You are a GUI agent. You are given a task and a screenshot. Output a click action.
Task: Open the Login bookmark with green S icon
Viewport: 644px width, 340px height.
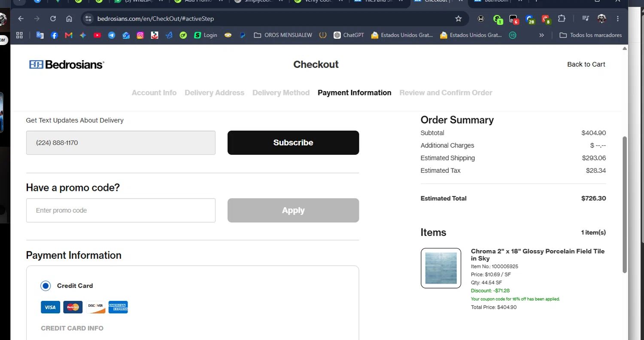pos(205,35)
